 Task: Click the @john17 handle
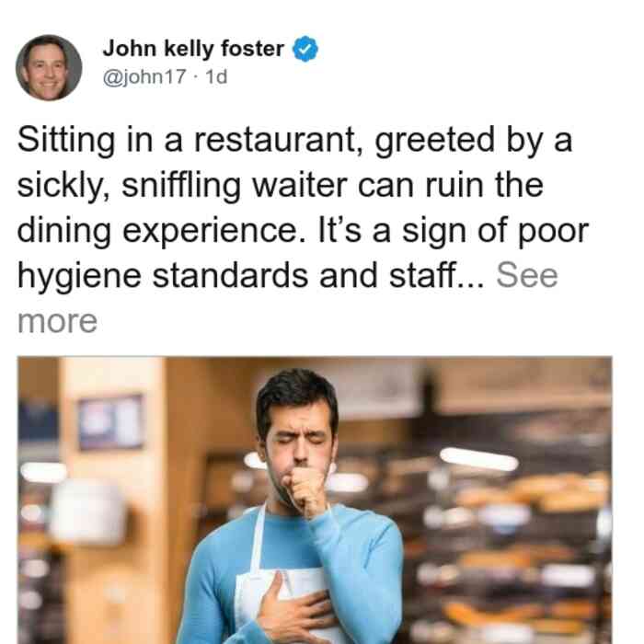144,76
